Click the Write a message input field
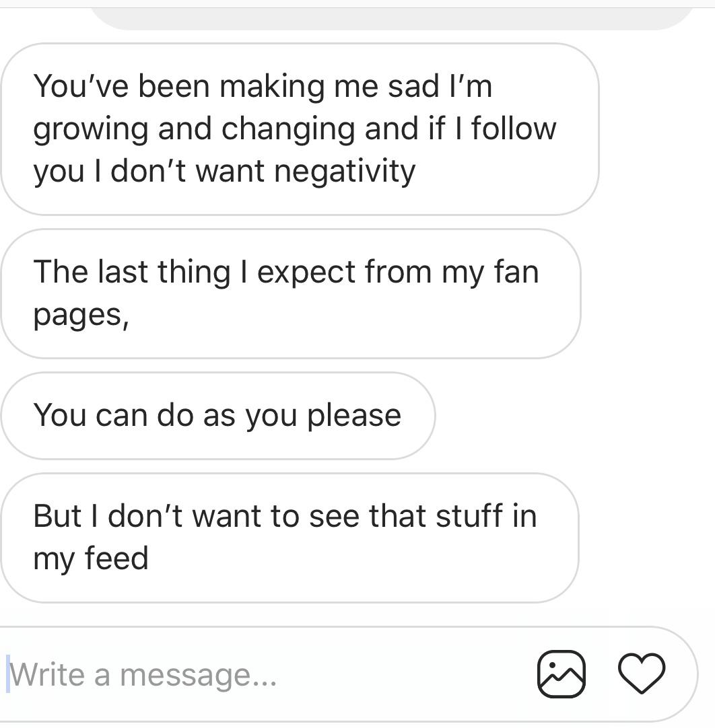 point(269,674)
